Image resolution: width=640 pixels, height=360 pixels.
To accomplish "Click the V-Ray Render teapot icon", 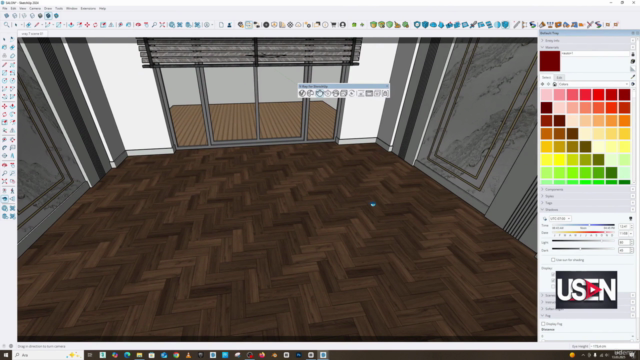I will point(319,93).
